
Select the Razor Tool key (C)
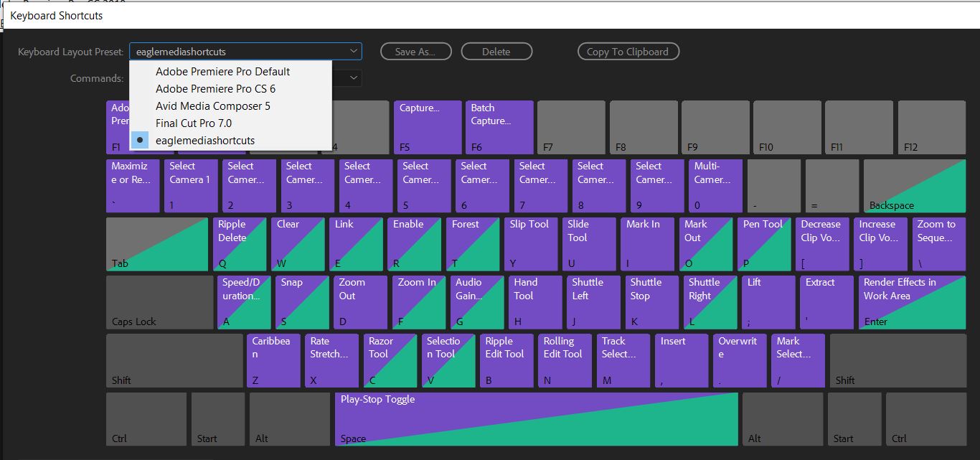coord(390,360)
